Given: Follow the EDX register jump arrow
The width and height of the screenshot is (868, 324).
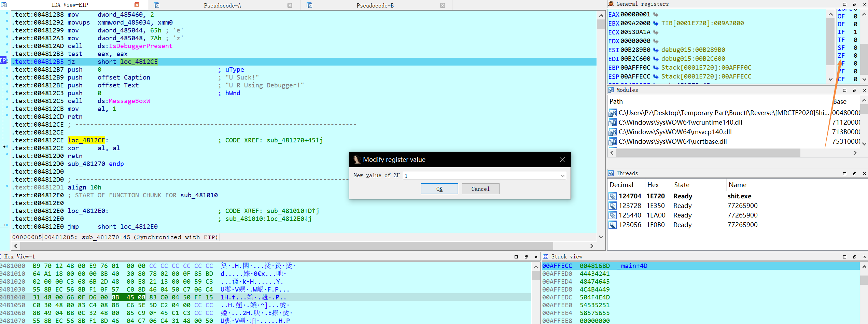Looking at the screenshot, I should (656, 41).
